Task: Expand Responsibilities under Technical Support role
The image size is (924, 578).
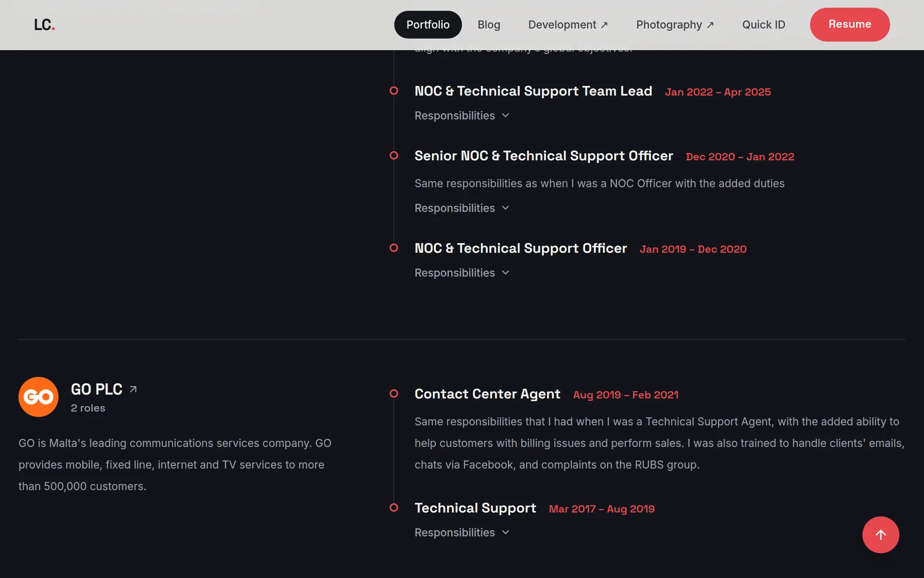Action: (462, 533)
